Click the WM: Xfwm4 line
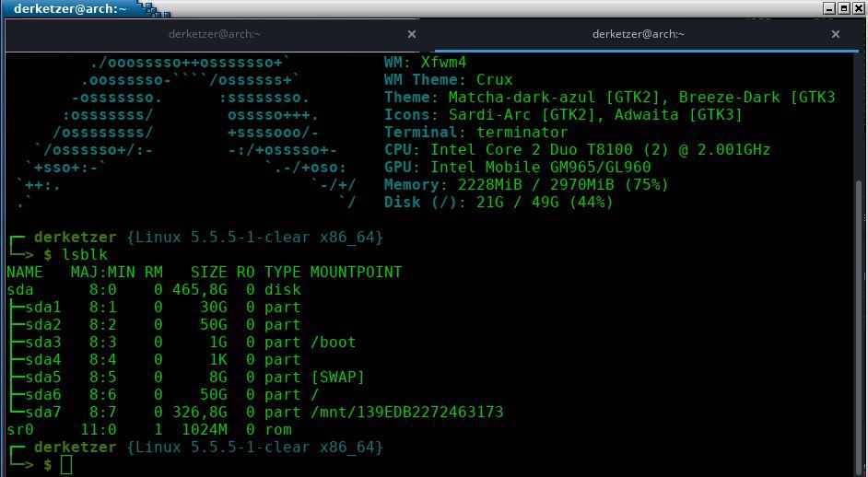The width and height of the screenshot is (868, 477). tap(425, 62)
